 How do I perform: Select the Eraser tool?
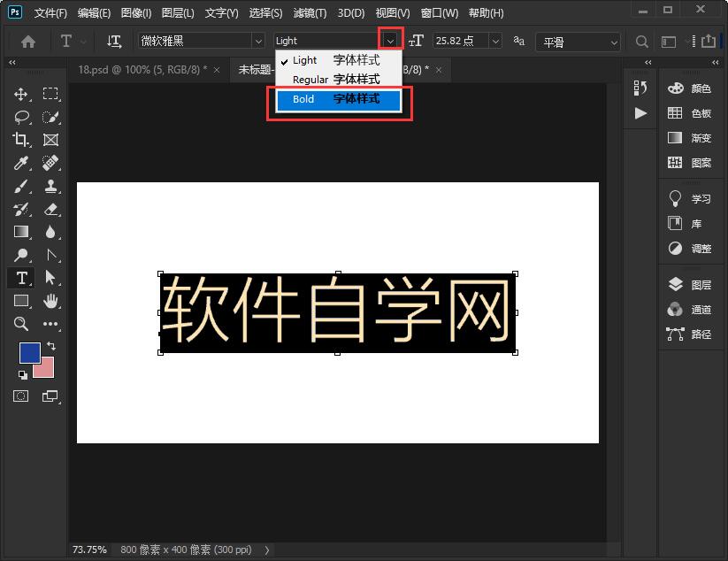coord(50,209)
